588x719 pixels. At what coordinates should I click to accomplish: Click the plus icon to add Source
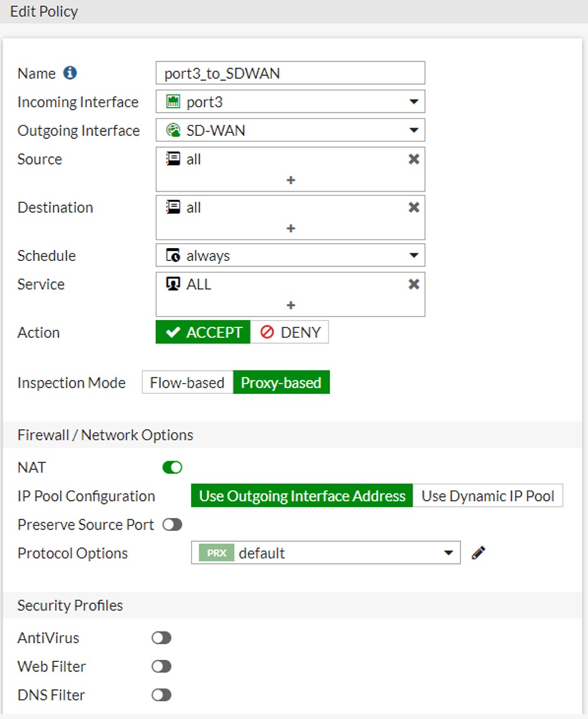[x=291, y=180]
